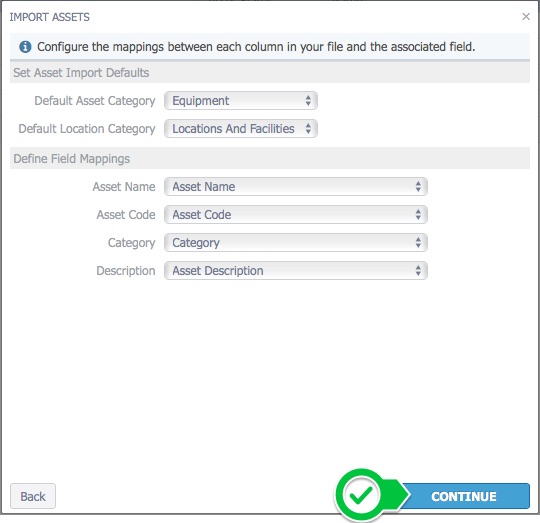Expand the Asset Code mapping dropdown
This screenshot has width=540, height=523.
coord(296,215)
